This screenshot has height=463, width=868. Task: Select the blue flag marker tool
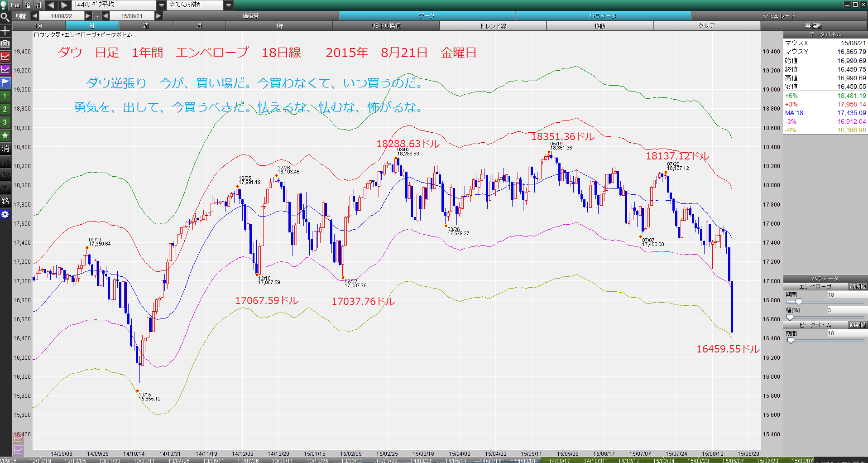[5, 83]
